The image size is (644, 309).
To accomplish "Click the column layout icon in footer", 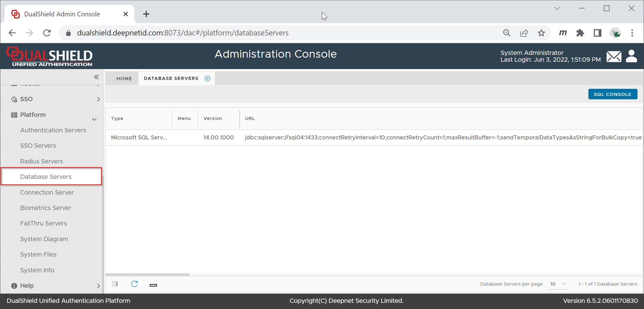I will click(x=115, y=284).
